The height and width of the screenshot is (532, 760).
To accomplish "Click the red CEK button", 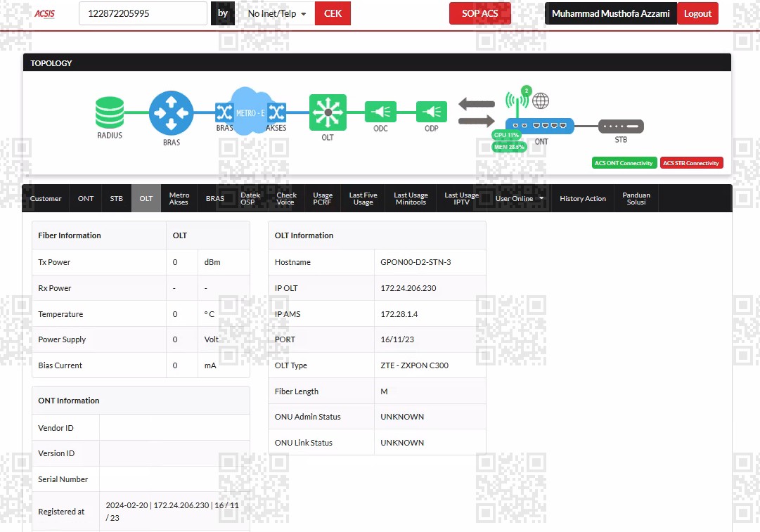I will pyautogui.click(x=333, y=13).
